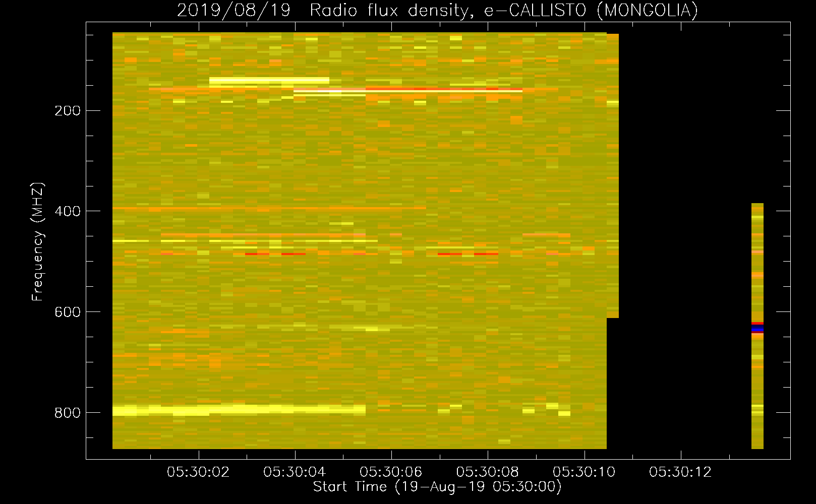Click the 200 frequency axis label
Viewport: 816px width, 504px height.
[x=68, y=111]
